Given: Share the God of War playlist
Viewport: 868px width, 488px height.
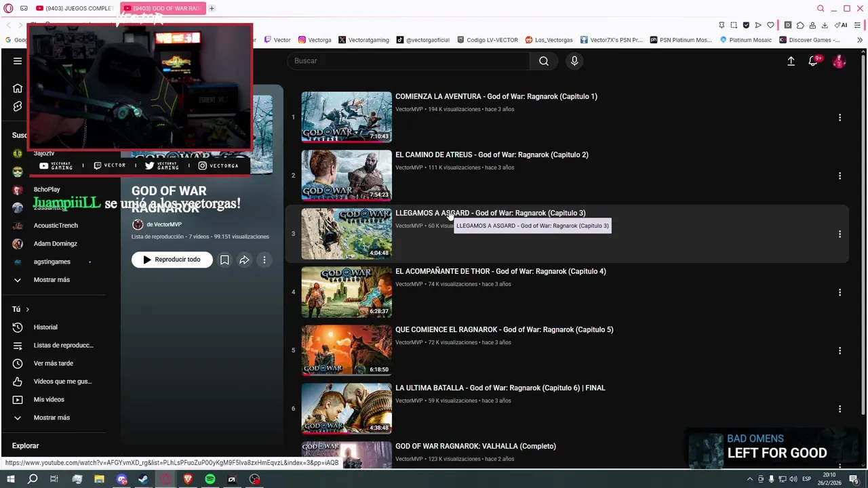Looking at the screenshot, I should coord(244,260).
